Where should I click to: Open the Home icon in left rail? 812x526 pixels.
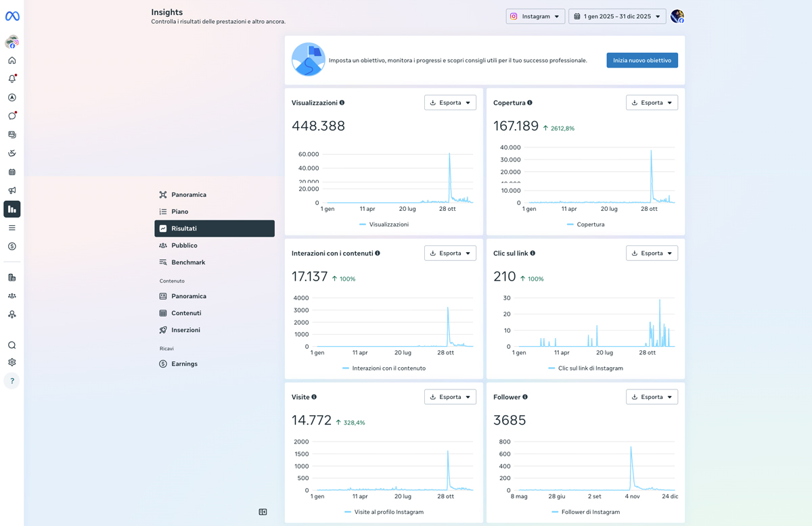(x=12, y=60)
